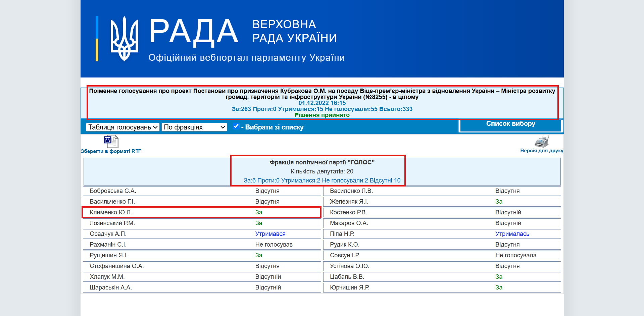Click 'За' vote of Железняк Я.І.
This screenshot has width=644, height=316.
(x=499, y=202)
